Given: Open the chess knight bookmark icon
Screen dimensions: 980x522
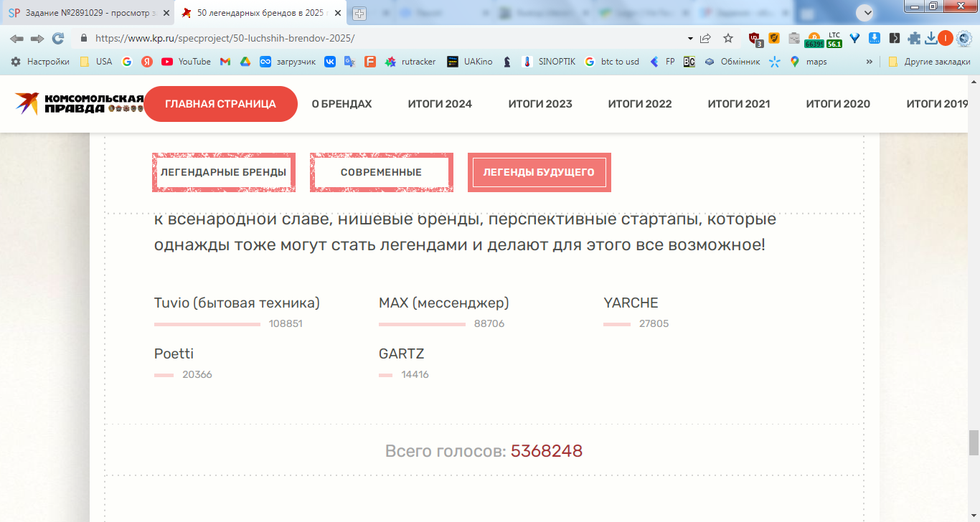Looking at the screenshot, I should (x=507, y=62).
